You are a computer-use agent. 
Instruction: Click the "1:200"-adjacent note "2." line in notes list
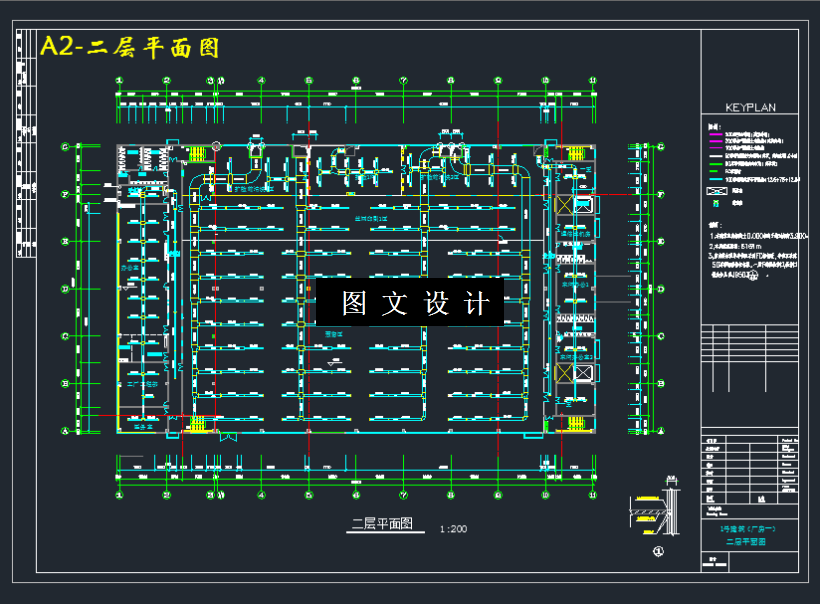735,246
